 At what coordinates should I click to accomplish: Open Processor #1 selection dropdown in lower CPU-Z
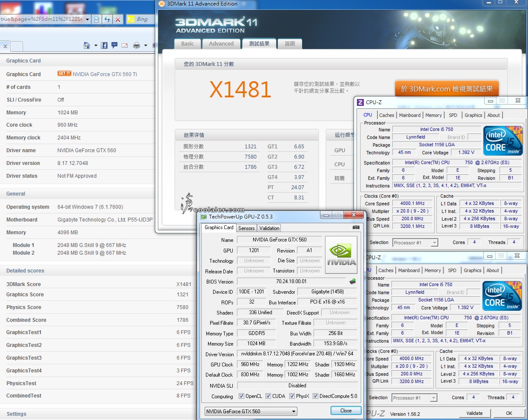[434, 398]
